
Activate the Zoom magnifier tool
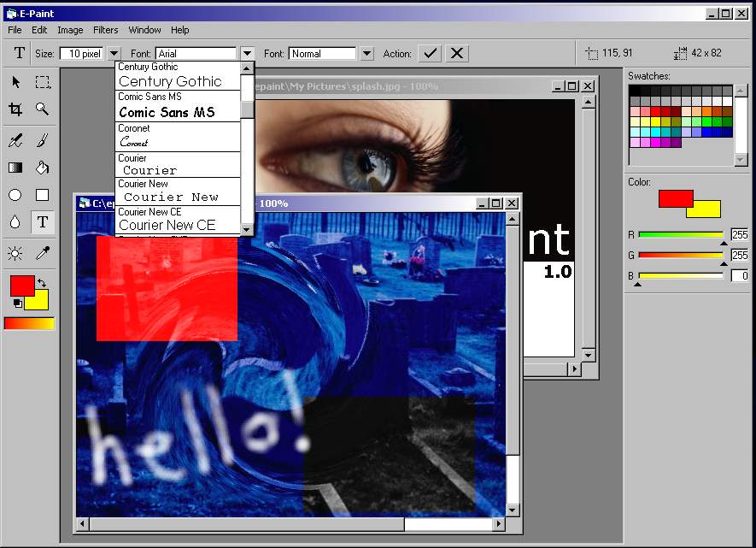click(x=42, y=109)
